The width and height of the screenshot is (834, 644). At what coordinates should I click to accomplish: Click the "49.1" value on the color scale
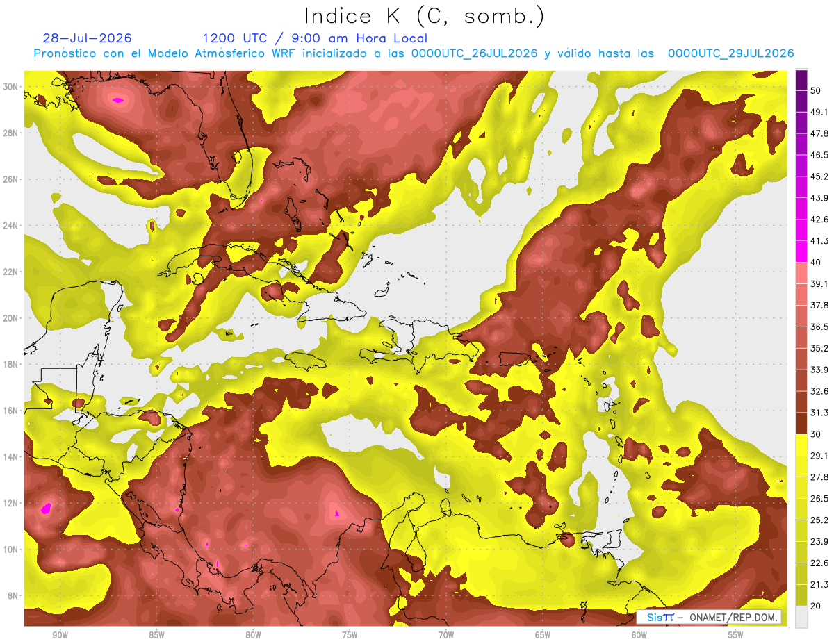coord(819,112)
